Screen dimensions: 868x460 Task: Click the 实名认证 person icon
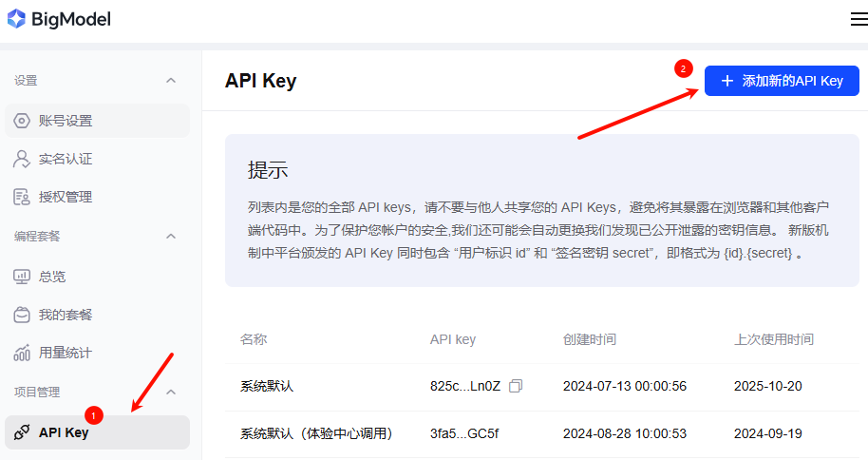(x=22, y=159)
